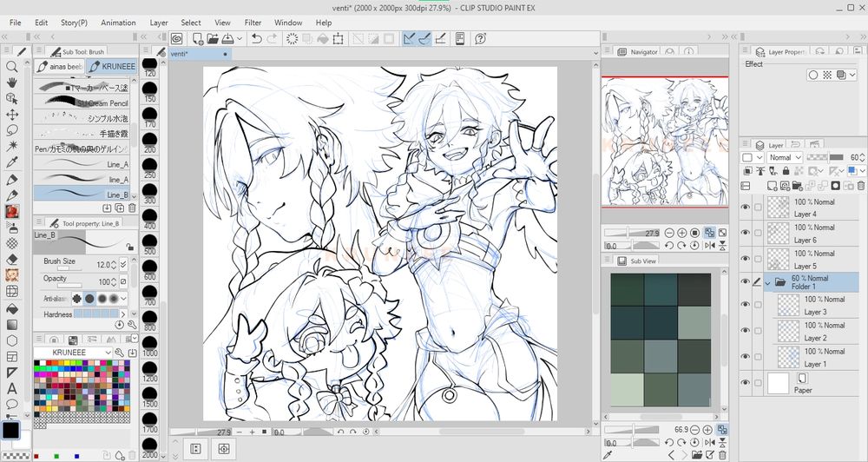The width and height of the screenshot is (868, 462).
Task: Collapse Folder 1 in layer list
Action: tap(767, 282)
